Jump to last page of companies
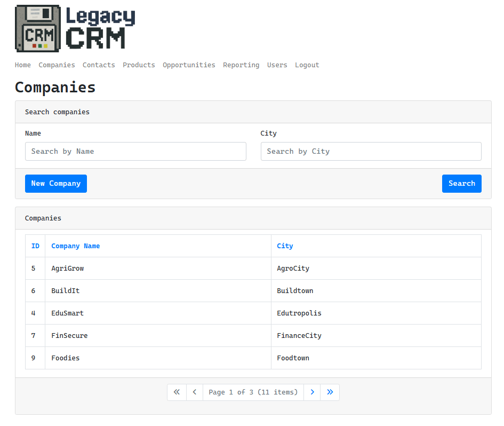 (330, 392)
